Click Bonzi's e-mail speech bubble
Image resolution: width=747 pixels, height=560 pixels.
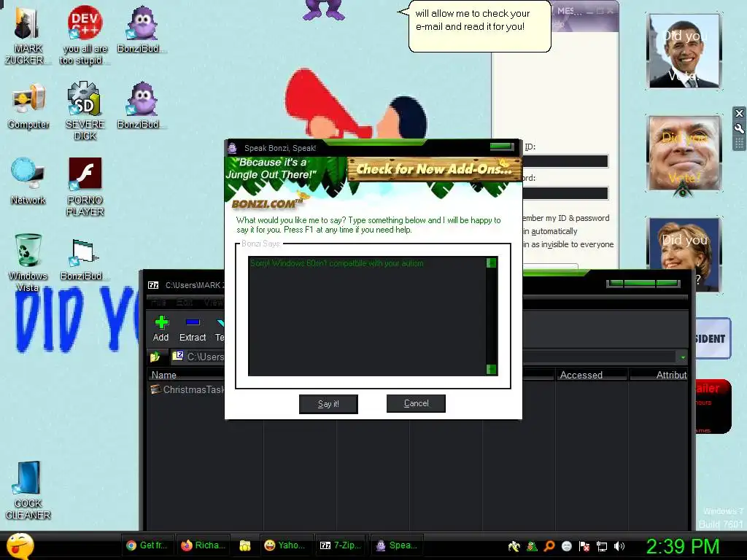click(x=479, y=26)
